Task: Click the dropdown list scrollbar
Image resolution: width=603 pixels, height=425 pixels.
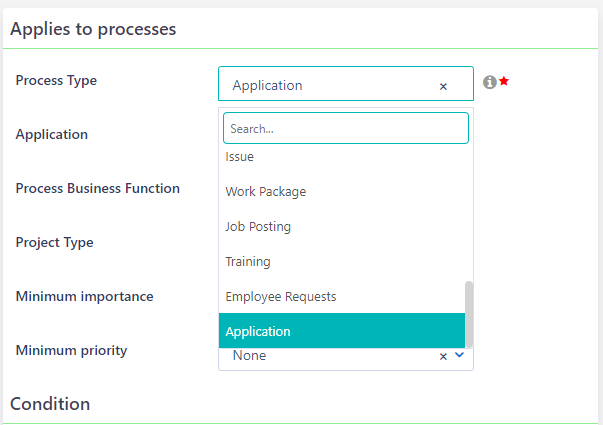Action: (x=469, y=310)
